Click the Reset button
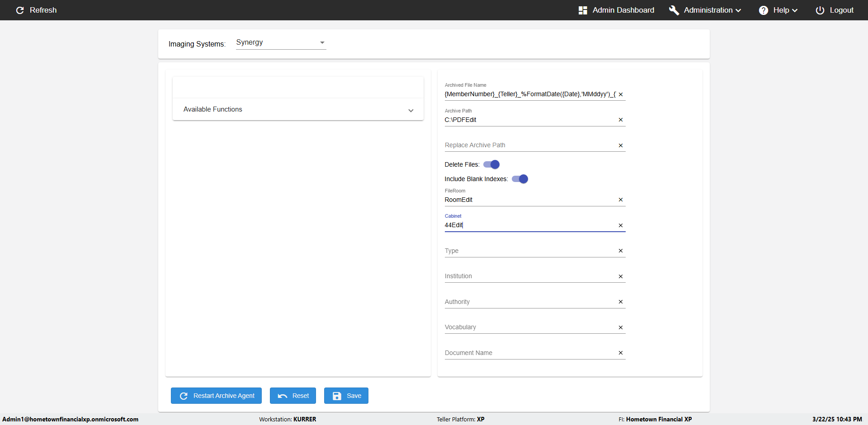This screenshot has height=425, width=868. [x=293, y=396]
